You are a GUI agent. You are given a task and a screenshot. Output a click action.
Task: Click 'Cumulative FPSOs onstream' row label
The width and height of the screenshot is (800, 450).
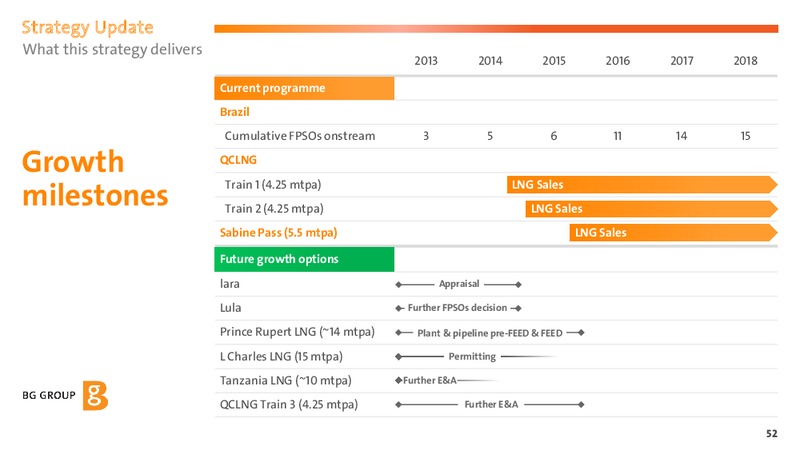(x=300, y=136)
